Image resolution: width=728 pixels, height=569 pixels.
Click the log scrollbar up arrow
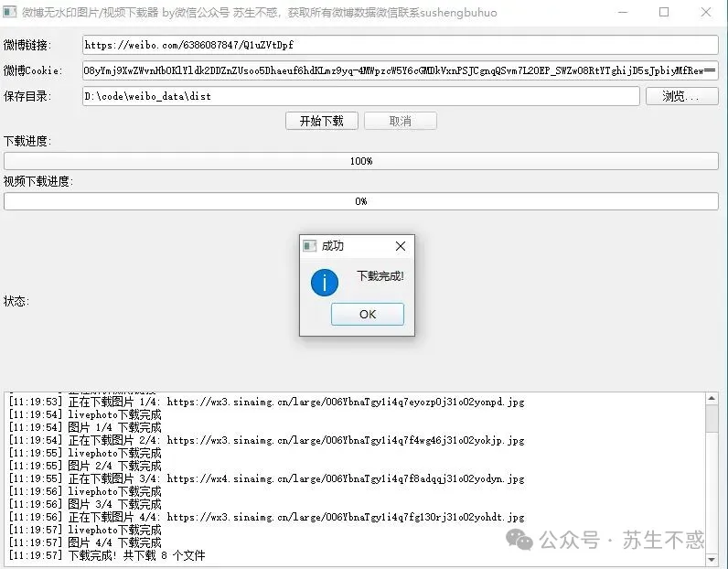[x=712, y=399]
